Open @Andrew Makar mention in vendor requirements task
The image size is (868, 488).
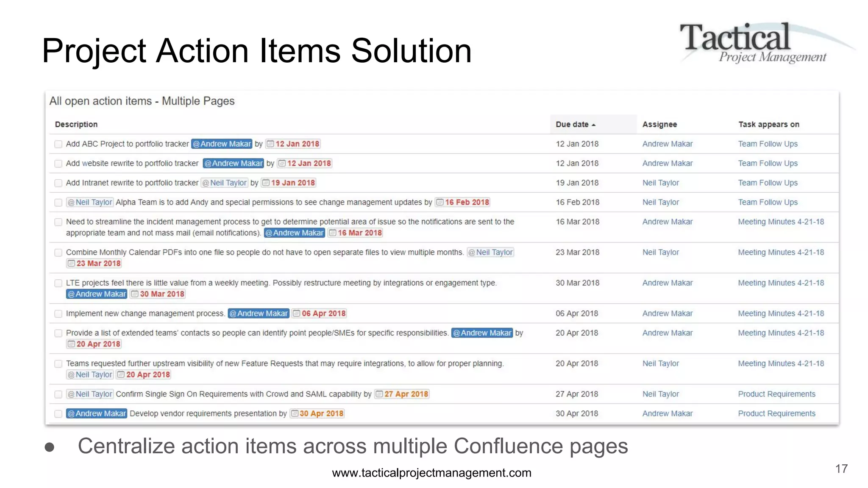97,413
